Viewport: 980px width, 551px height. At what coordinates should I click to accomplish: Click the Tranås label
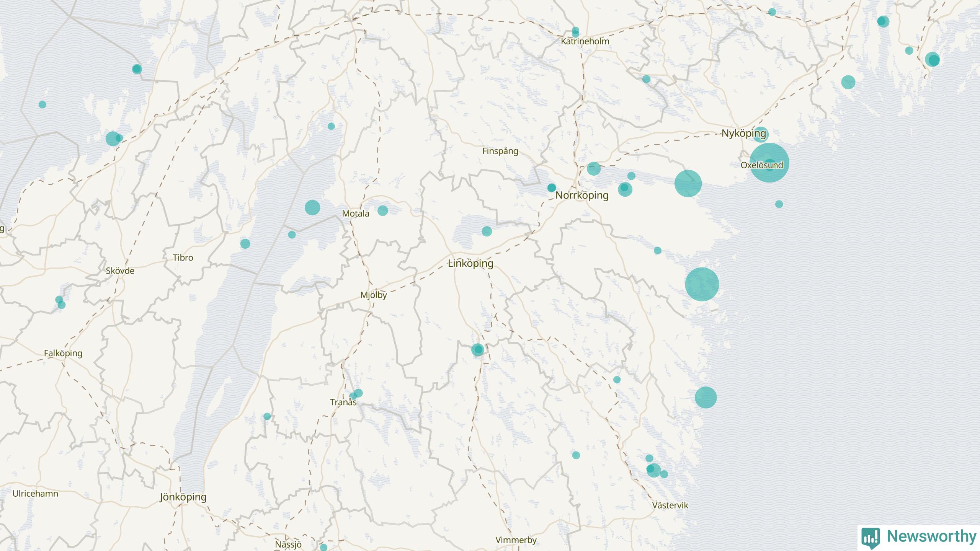[343, 402]
